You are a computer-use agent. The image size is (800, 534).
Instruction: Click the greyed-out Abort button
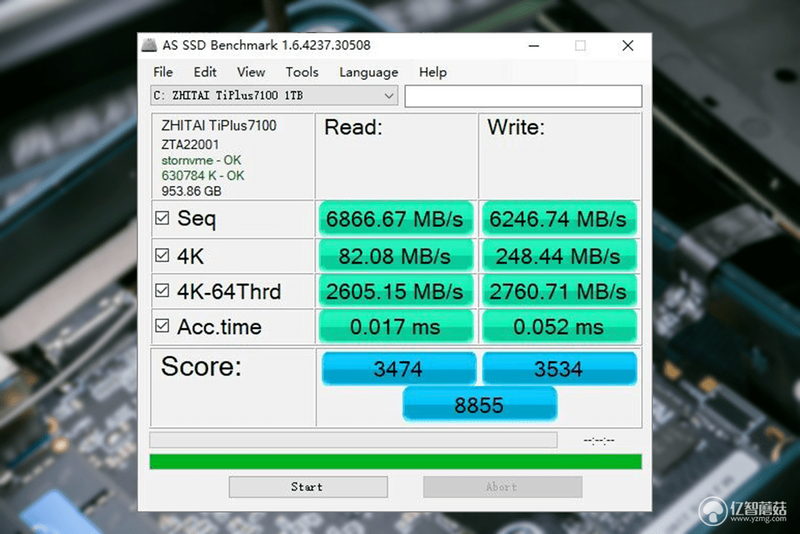[x=503, y=487]
